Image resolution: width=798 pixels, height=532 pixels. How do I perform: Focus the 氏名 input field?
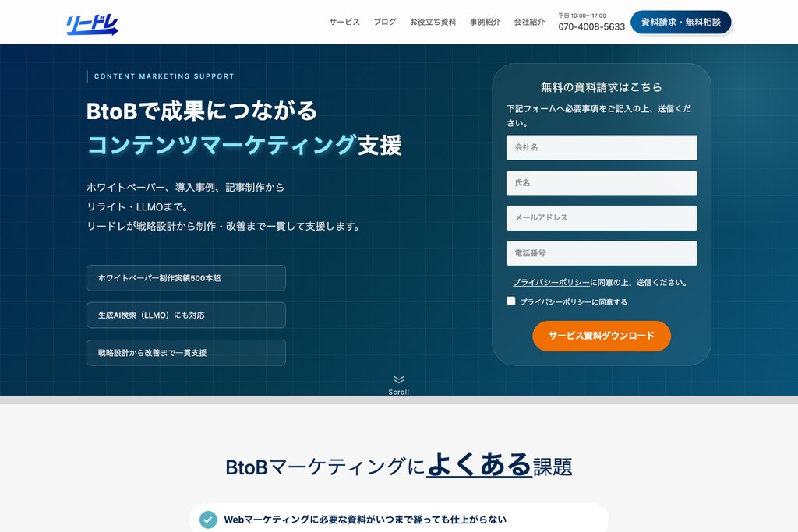[x=602, y=182]
